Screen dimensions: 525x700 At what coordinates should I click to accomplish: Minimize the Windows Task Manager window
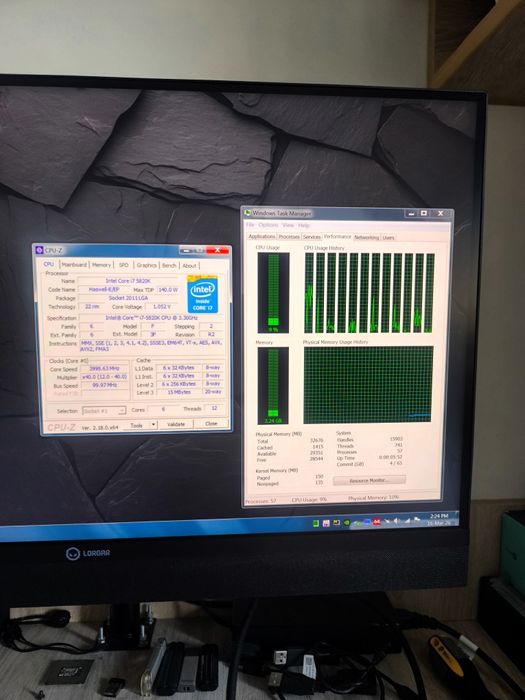412,213
